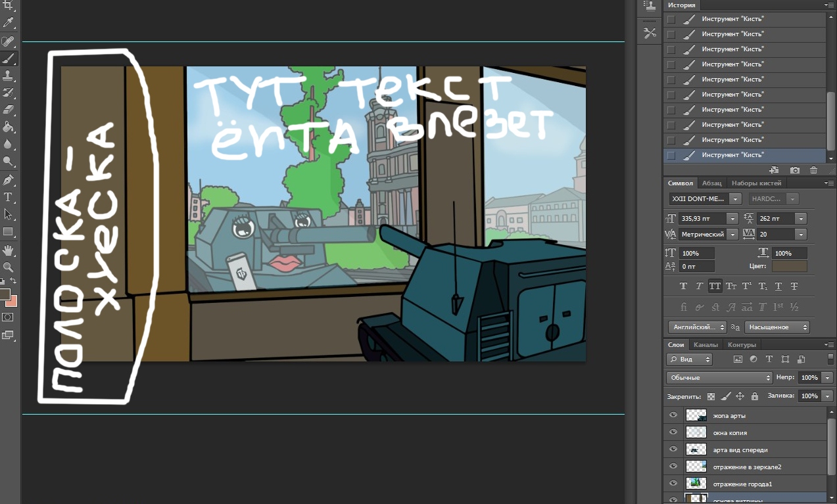Open the layer filter 'Вид' dropdown
The height and width of the screenshot is (504, 837).
(x=689, y=359)
